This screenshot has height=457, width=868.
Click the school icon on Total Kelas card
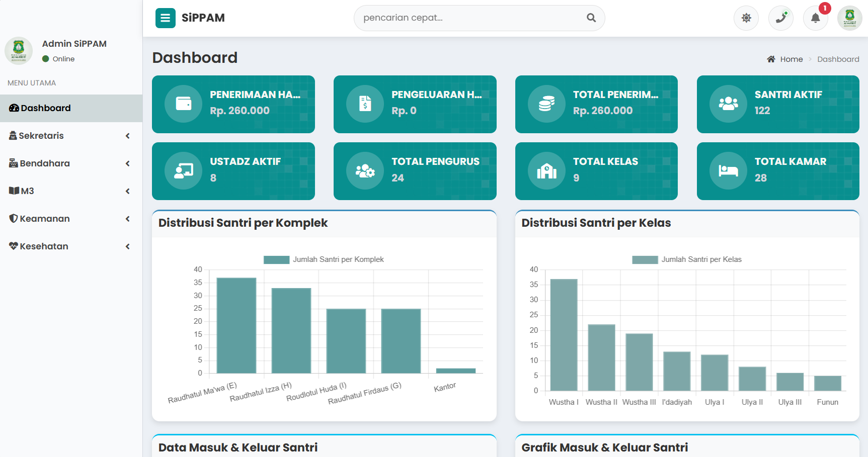point(546,171)
